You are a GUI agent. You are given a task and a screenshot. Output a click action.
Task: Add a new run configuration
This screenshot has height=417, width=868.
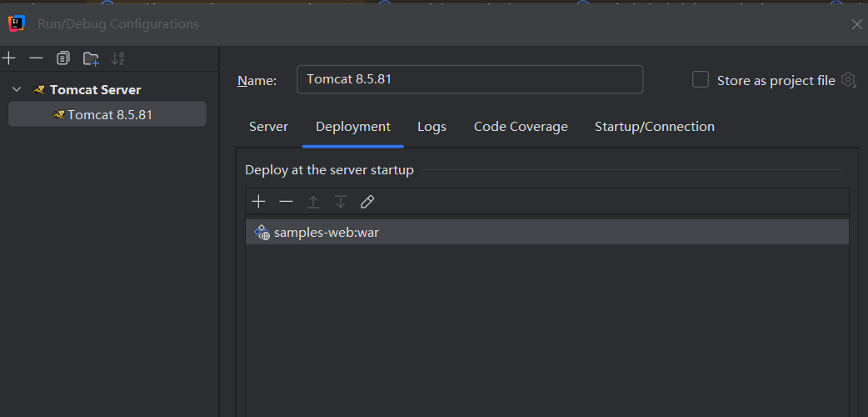pos(9,58)
